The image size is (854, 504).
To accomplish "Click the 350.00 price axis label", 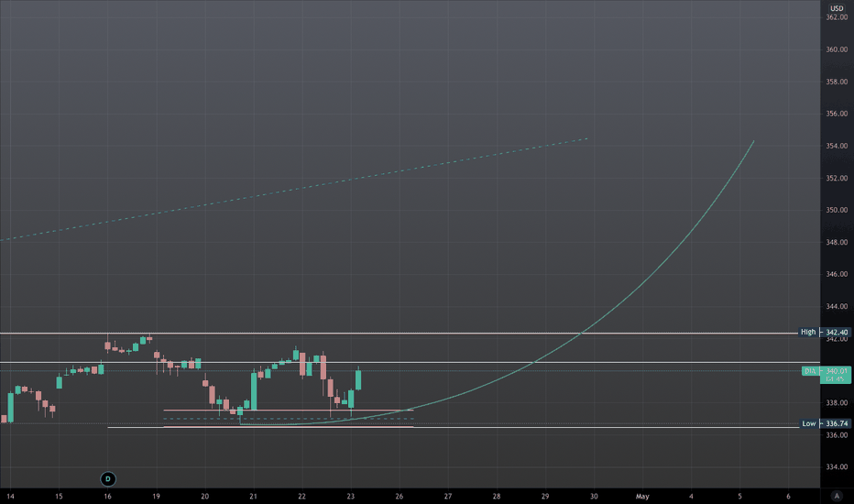I will 837,210.
